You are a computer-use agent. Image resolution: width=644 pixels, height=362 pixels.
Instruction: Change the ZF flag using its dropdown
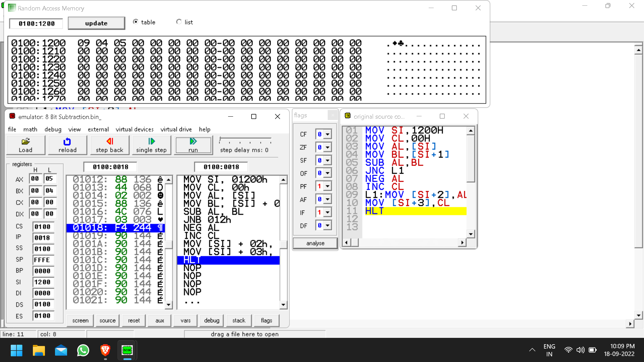327,147
